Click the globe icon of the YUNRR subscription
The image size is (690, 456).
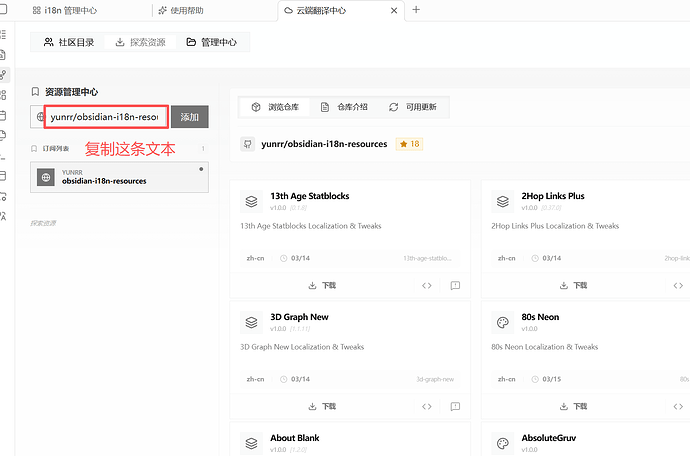point(46,177)
